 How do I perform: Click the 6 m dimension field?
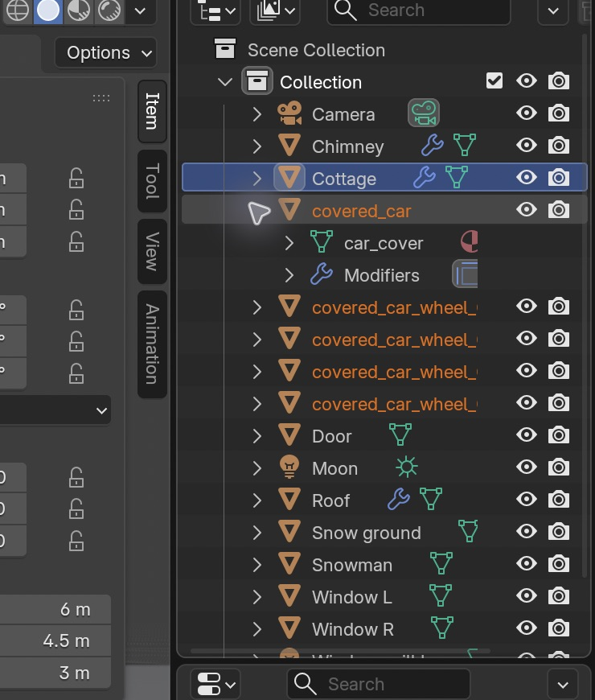point(55,609)
